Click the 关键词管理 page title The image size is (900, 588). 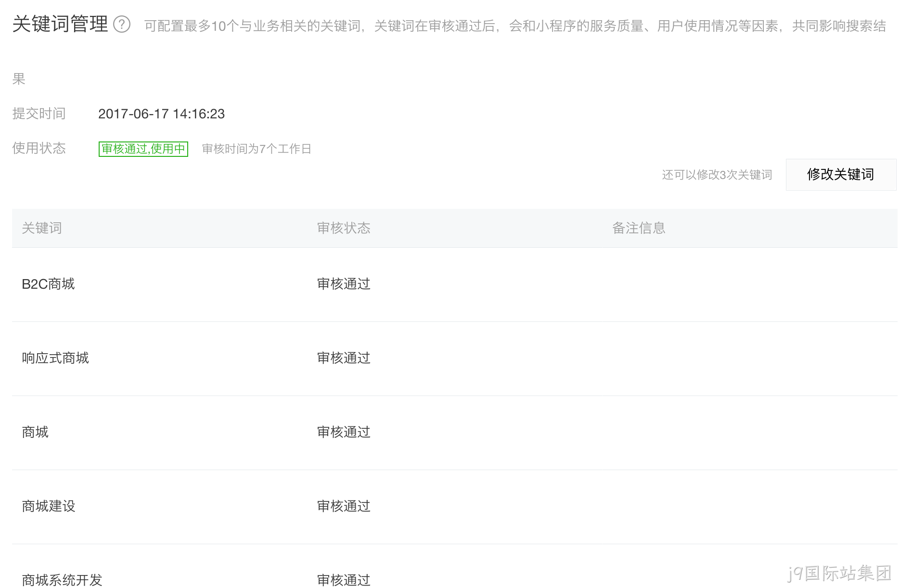coord(60,24)
